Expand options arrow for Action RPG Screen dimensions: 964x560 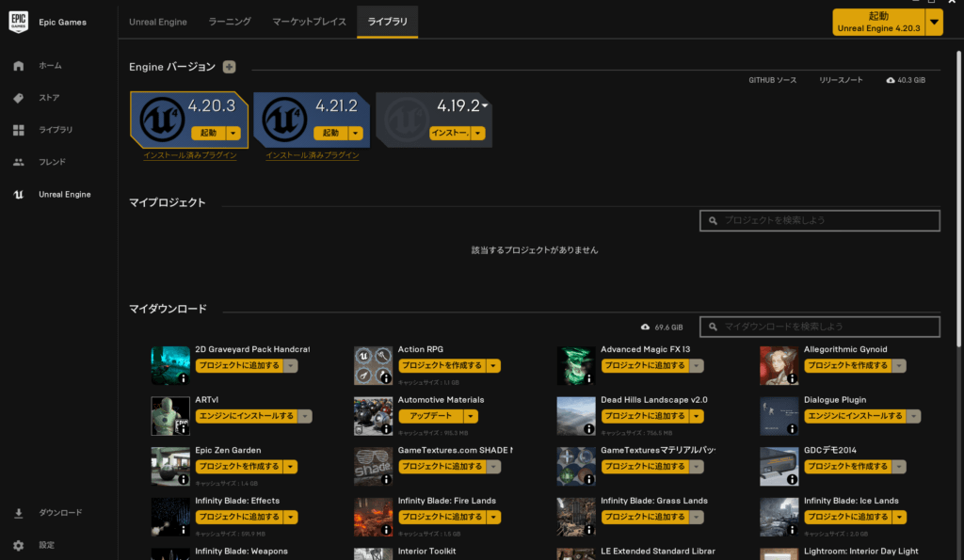(493, 366)
